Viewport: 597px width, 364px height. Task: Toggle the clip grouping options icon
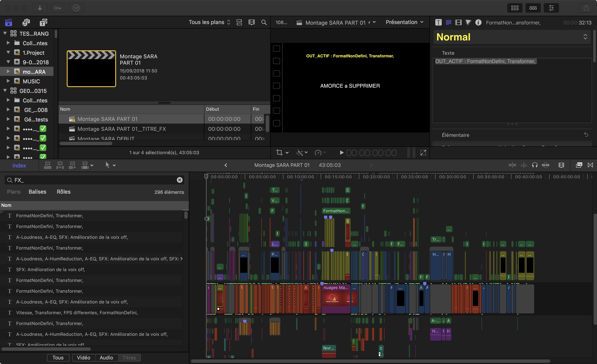click(239, 22)
